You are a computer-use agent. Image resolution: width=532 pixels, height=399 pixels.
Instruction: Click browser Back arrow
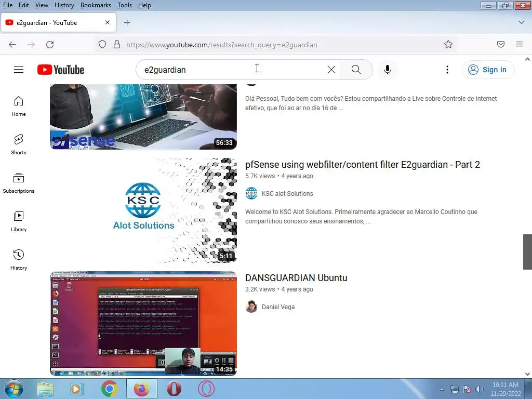[12, 45]
